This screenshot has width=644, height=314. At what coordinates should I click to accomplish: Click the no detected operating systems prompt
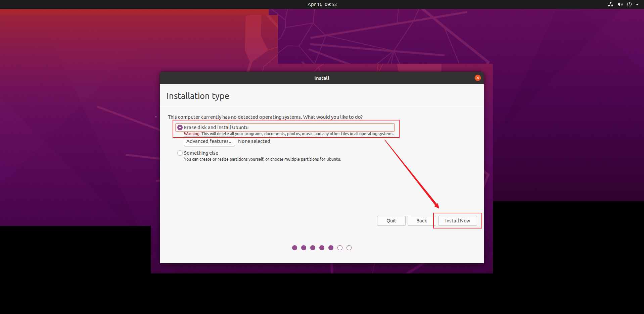click(x=265, y=117)
